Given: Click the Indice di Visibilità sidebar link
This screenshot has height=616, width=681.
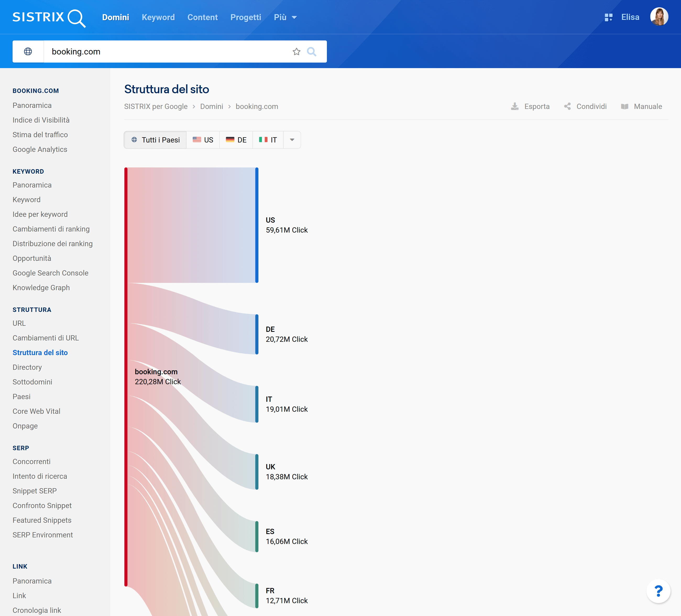Looking at the screenshot, I should click(40, 120).
